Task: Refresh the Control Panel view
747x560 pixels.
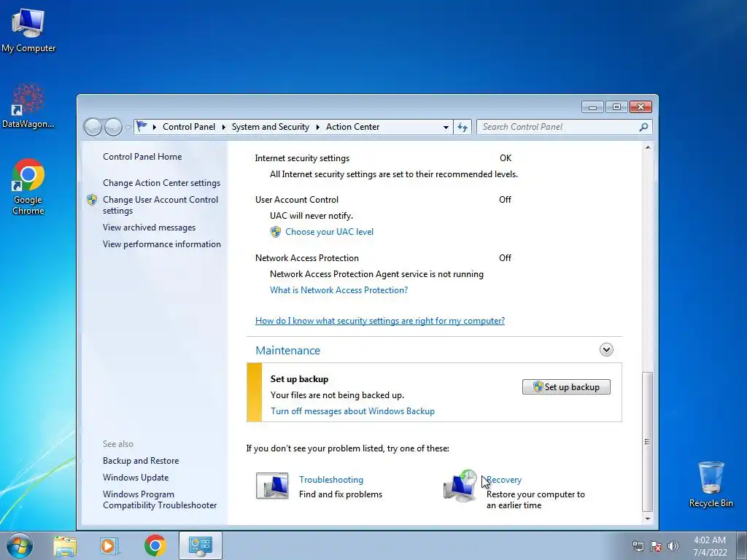Action: pos(462,127)
